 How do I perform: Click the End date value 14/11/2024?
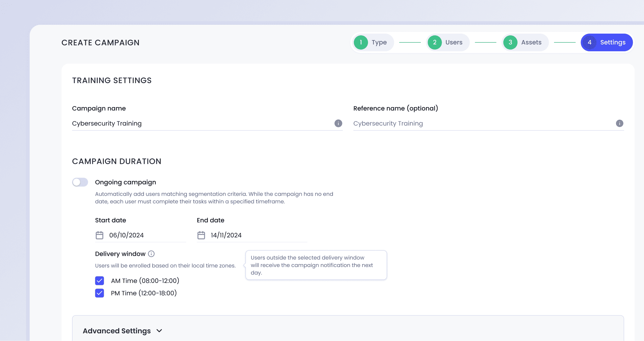click(x=226, y=235)
